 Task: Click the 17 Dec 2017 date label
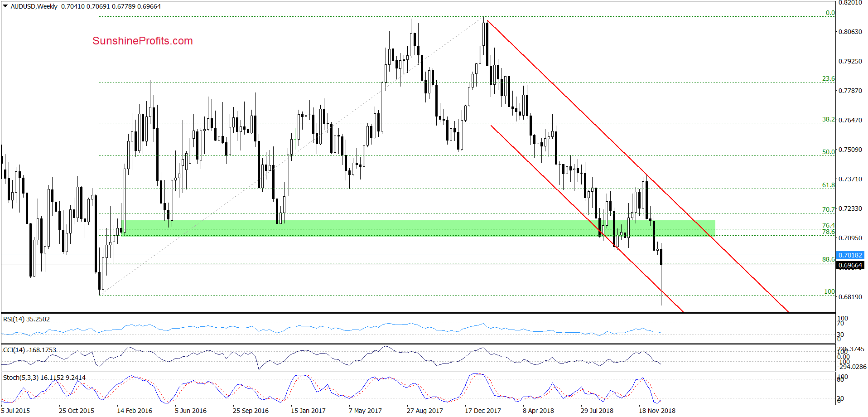(483, 411)
